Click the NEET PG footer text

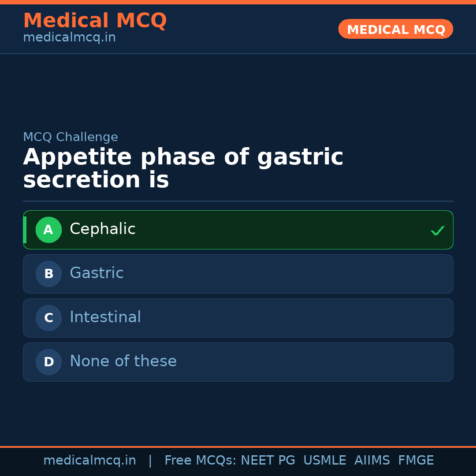[x=268, y=461]
